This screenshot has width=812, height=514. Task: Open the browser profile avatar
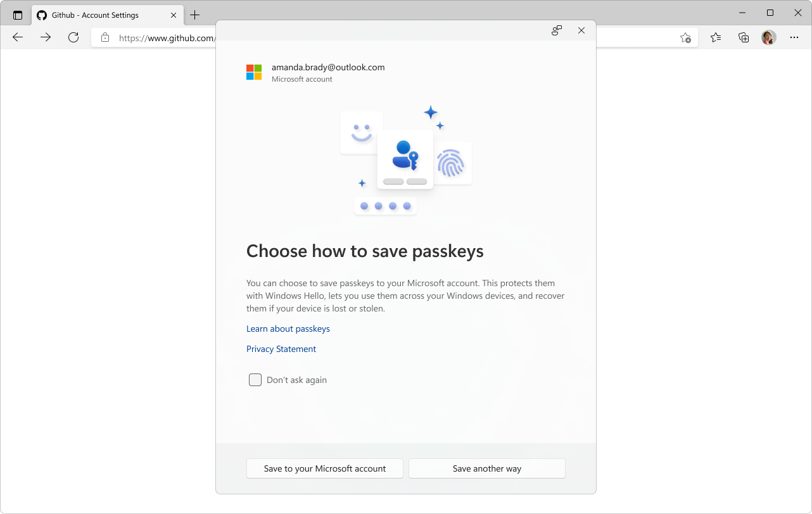point(768,37)
